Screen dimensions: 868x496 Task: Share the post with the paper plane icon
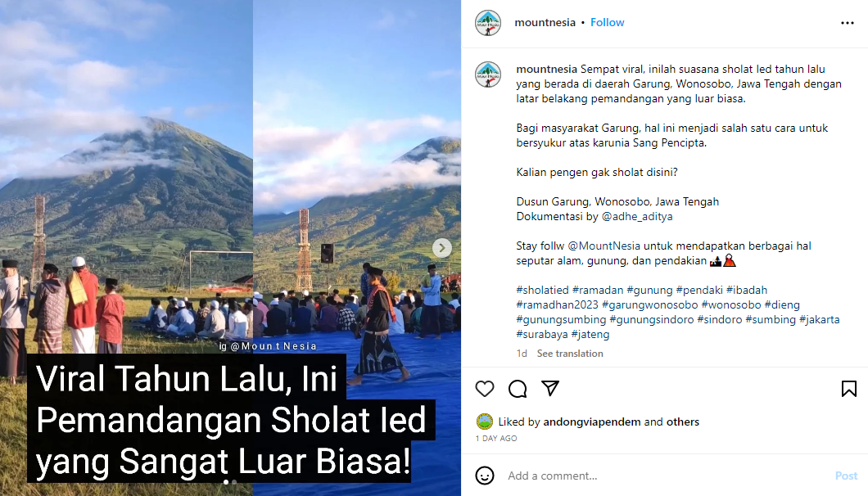click(x=549, y=388)
